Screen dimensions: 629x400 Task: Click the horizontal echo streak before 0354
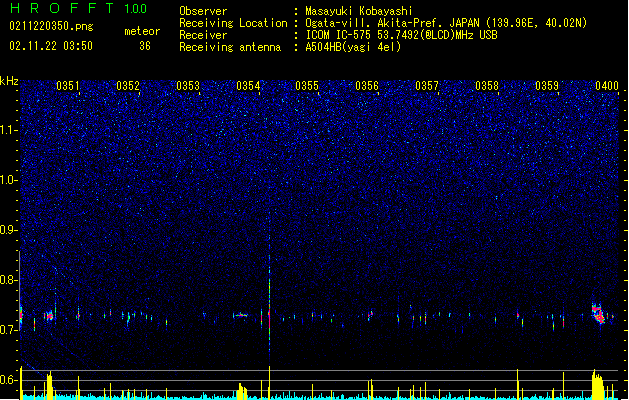pyautogui.click(x=241, y=315)
